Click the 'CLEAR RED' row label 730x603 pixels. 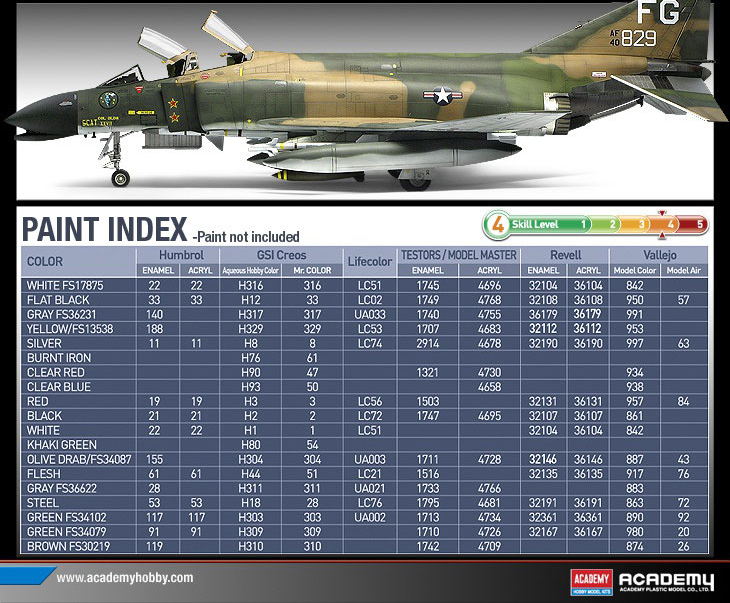(56, 373)
